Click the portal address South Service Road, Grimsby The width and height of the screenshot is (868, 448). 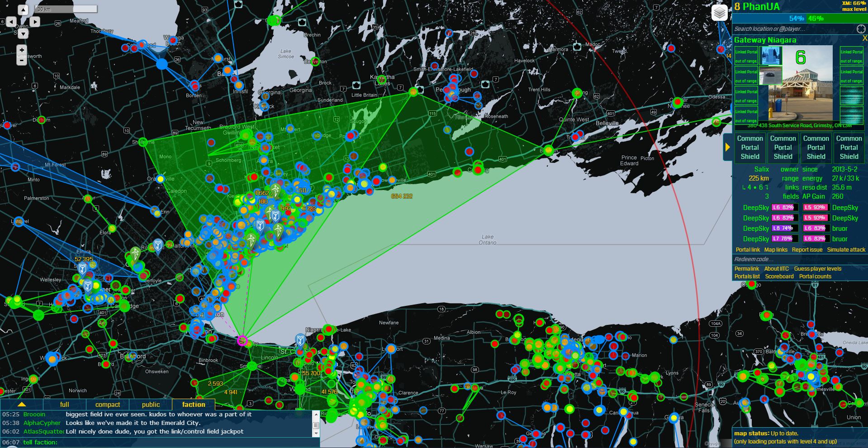(800, 126)
